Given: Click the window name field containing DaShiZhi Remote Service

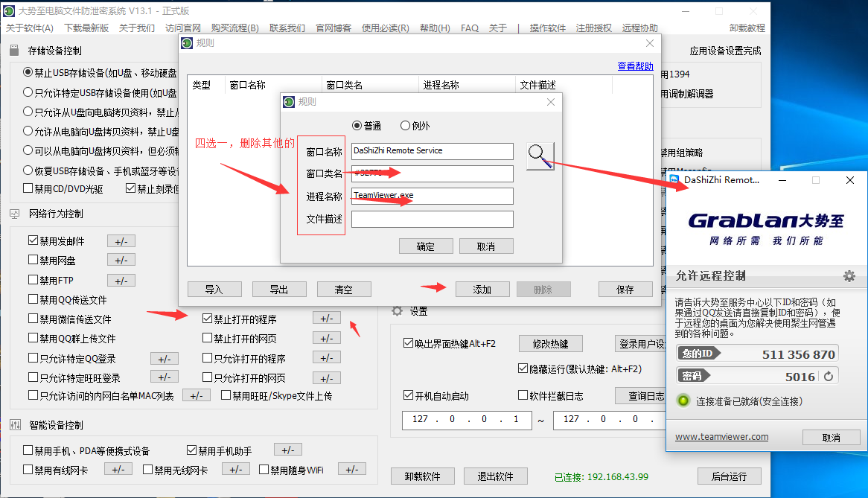Looking at the screenshot, I should tap(433, 151).
